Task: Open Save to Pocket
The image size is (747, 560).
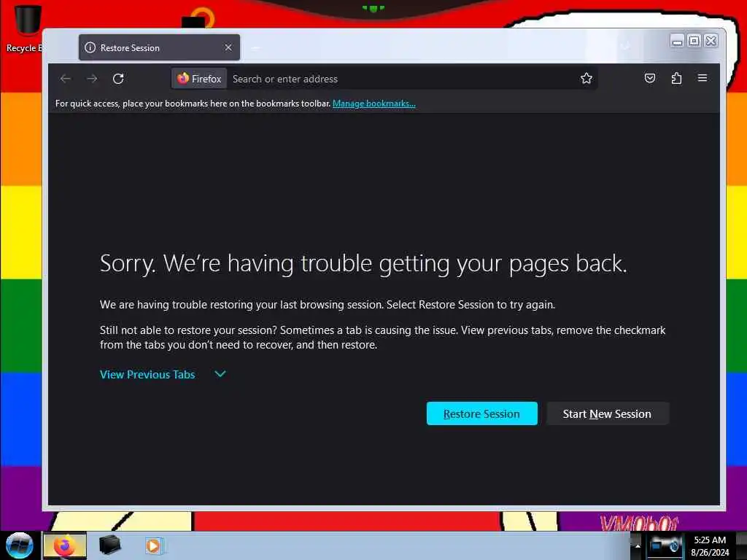Action: [x=650, y=78]
